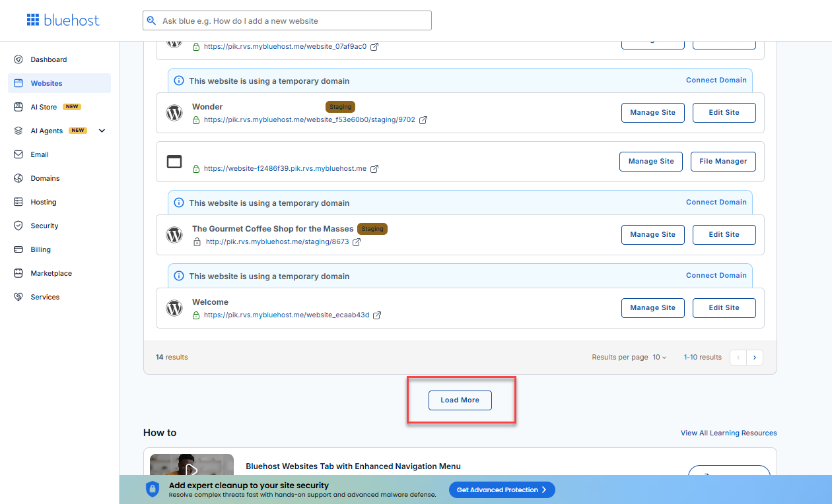This screenshot has width=832, height=504.
Task: Click the Load More button
Action: click(x=460, y=400)
